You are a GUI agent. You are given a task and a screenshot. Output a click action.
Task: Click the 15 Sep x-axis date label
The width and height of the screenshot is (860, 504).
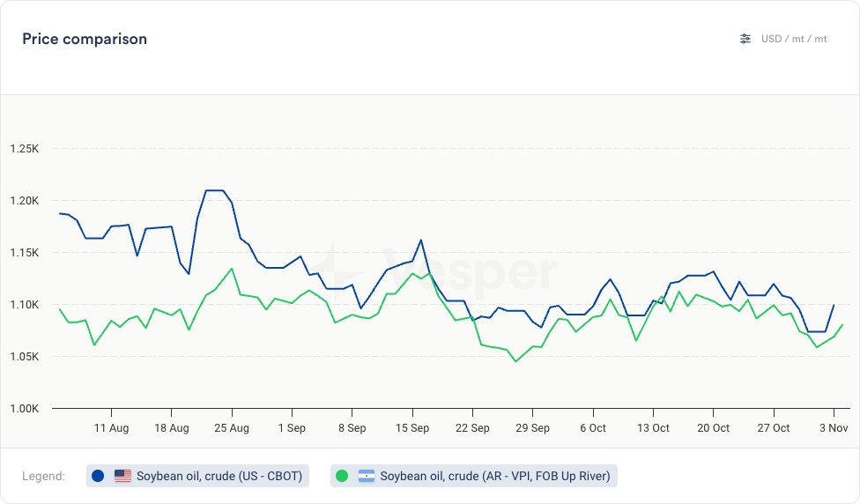coord(412,428)
